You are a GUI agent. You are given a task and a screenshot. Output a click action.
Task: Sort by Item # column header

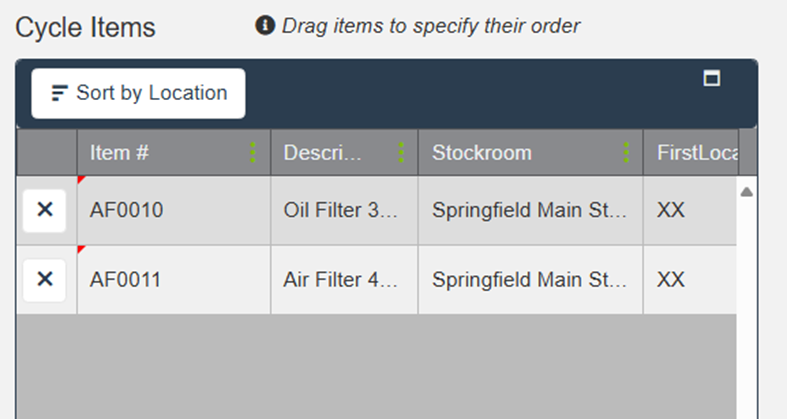(x=120, y=153)
